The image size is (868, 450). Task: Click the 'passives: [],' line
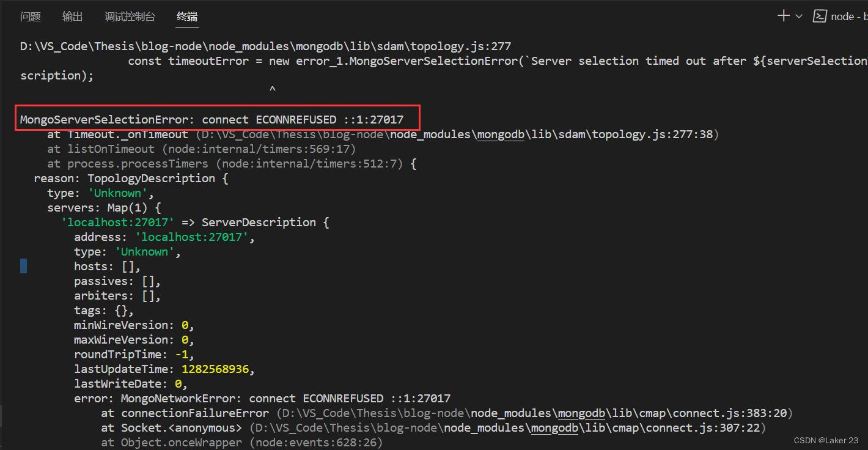pyautogui.click(x=117, y=281)
